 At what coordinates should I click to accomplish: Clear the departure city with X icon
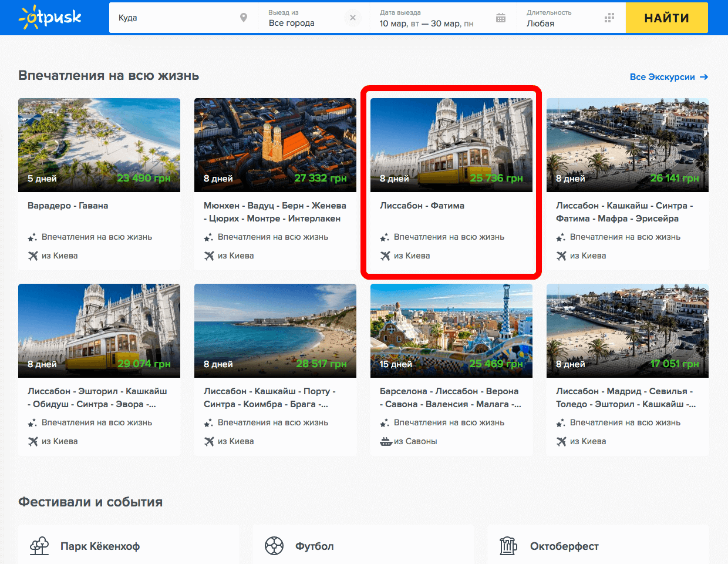tap(353, 18)
